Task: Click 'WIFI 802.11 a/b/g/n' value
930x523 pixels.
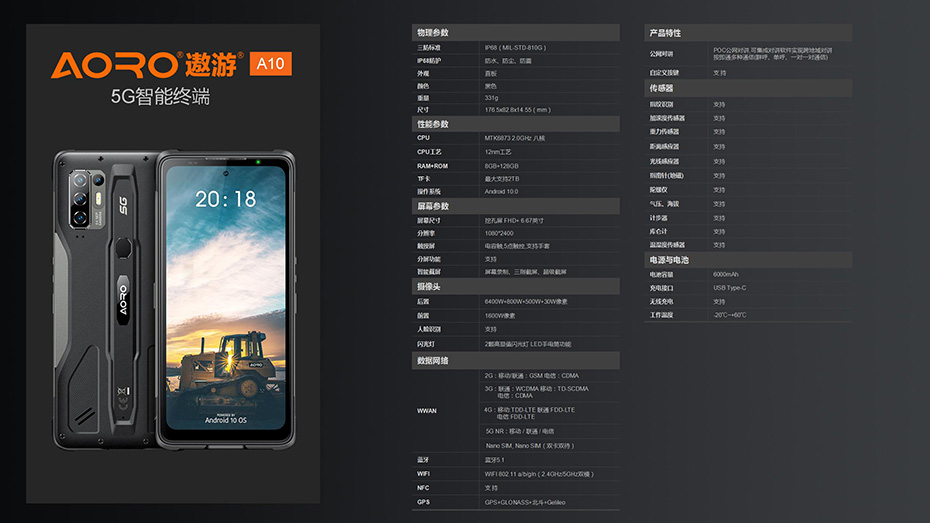Action: pos(539,474)
